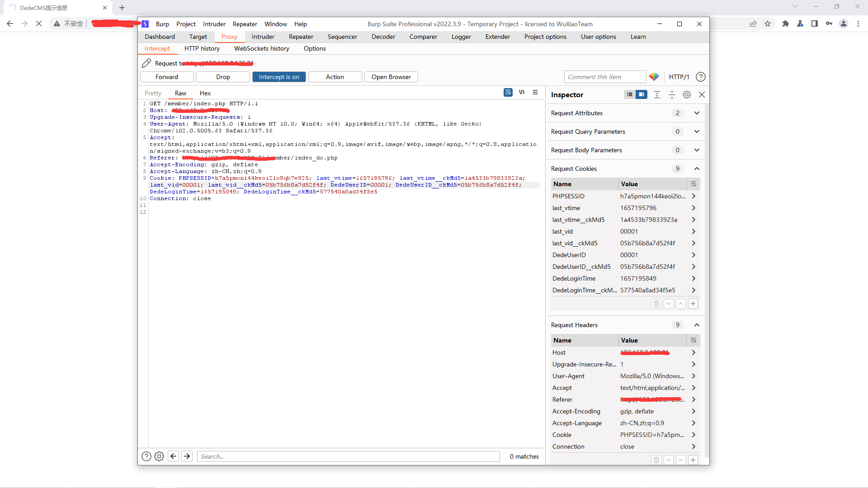Close the Inspector panel
Viewport: 868px width, 488px height.
(x=702, y=94)
